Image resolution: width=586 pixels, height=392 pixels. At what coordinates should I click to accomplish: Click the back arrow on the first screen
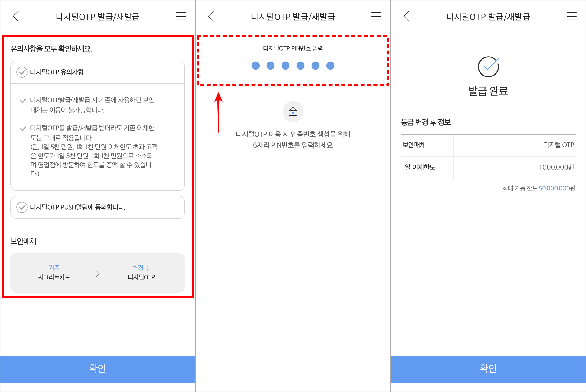[16, 16]
